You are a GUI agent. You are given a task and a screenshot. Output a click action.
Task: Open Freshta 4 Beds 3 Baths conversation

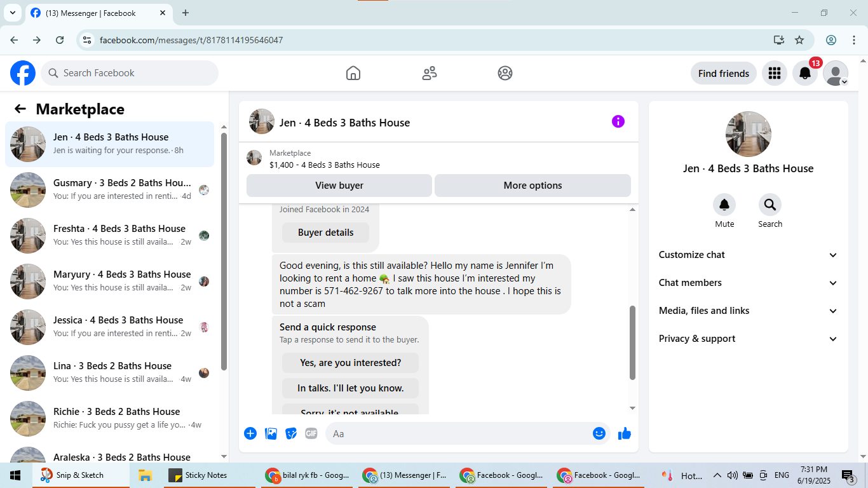tap(110, 235)
